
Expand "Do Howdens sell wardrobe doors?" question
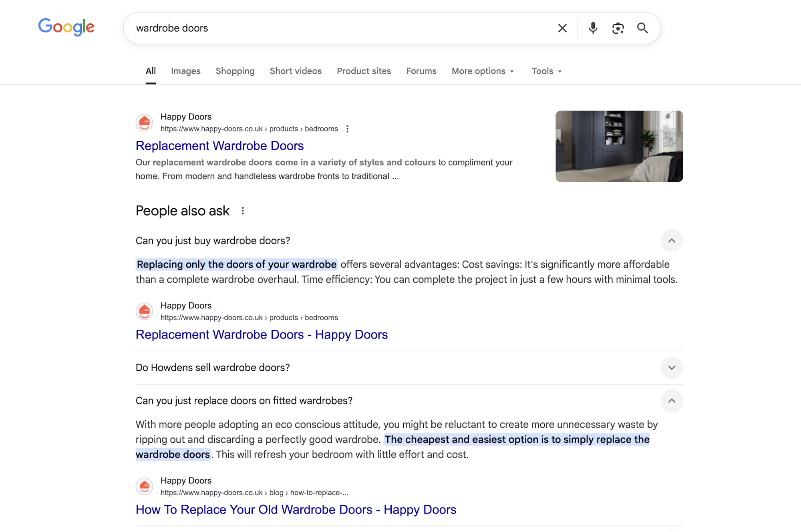(x=672, y=368)
